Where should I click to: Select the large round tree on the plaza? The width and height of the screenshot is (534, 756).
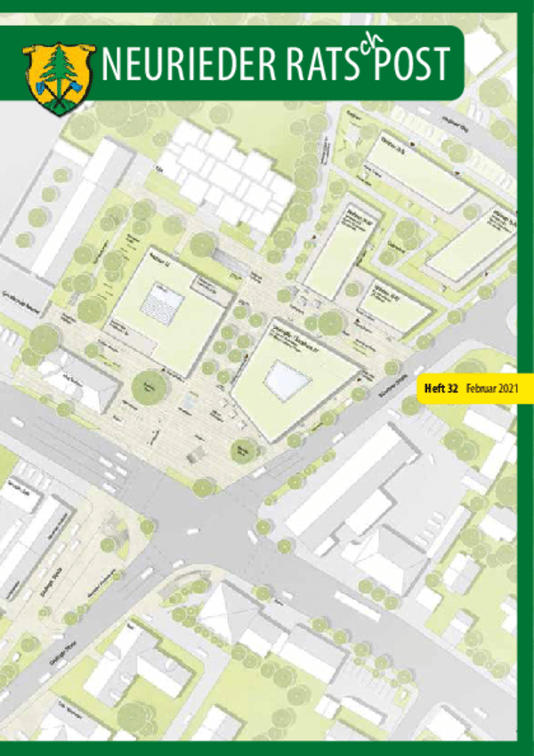149,389
